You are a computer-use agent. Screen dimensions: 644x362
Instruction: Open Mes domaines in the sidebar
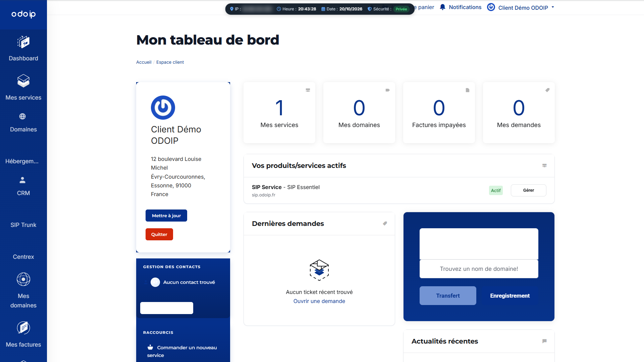(x=23, y=291)
